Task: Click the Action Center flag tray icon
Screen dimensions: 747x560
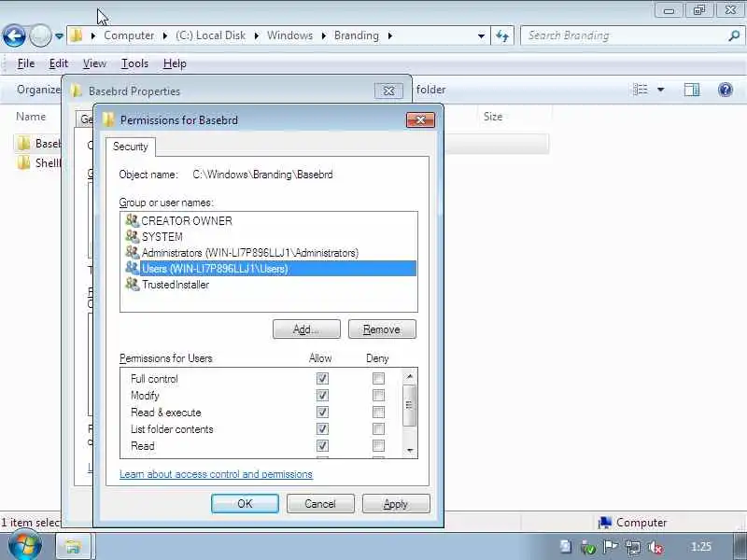Action: coord(611,547)
